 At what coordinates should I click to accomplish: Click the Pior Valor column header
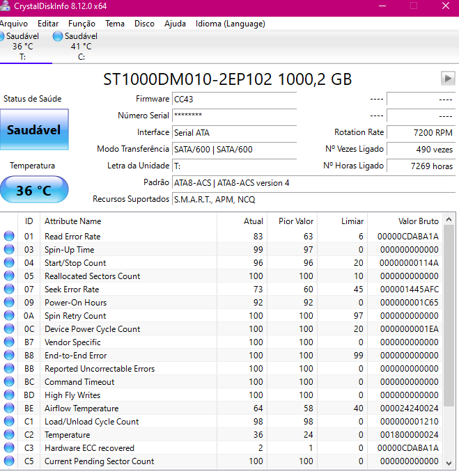(x=293, y=221)
